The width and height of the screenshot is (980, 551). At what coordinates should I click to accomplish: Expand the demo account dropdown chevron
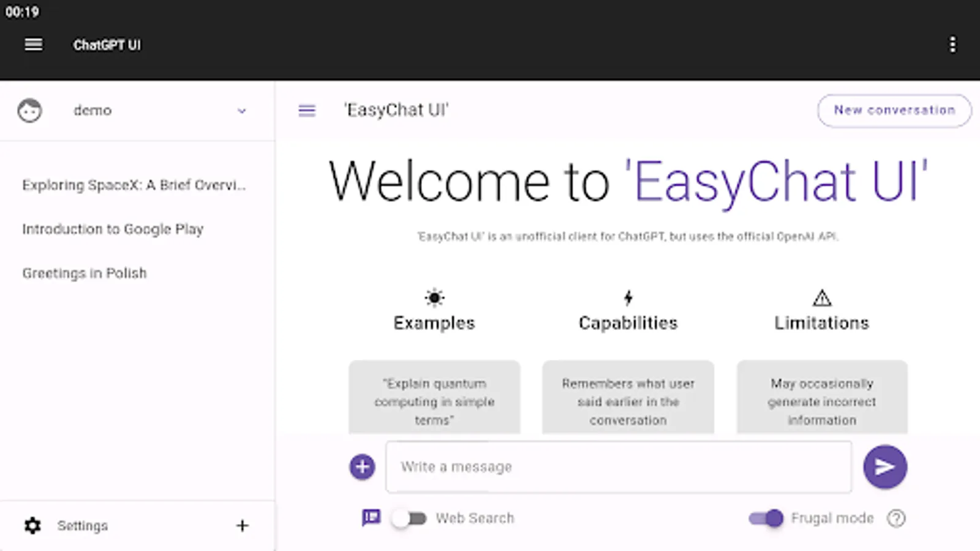point(242,111)
